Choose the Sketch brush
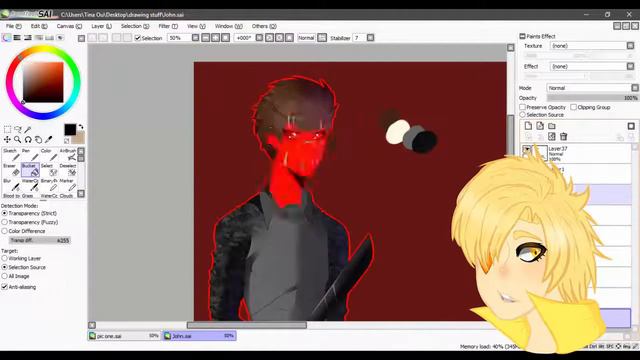The height and width of the screenshot is (360, 640). click(x=11, y=155)
